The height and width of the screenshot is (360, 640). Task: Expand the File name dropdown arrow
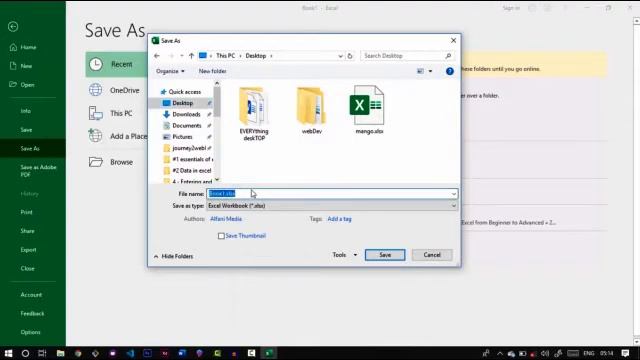454,194
